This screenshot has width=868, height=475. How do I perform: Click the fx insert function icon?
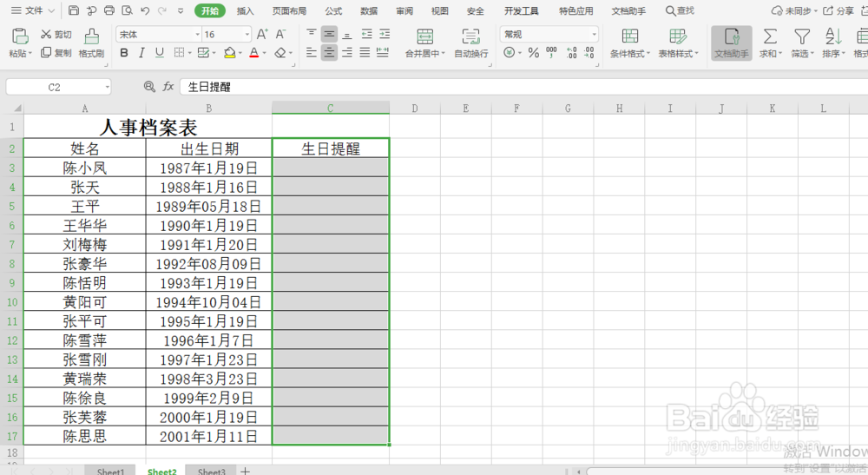point(168,86)
